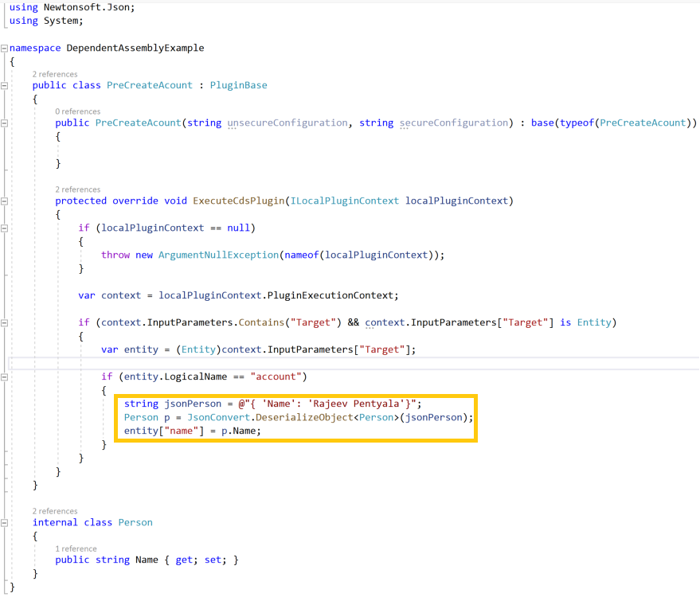
Task: Click the PluginBase base class name
Action: (238, 85)
